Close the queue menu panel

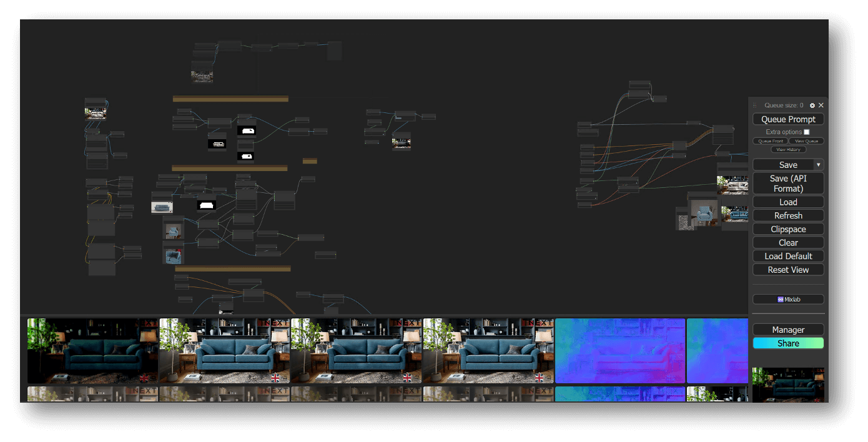point(821,106)
